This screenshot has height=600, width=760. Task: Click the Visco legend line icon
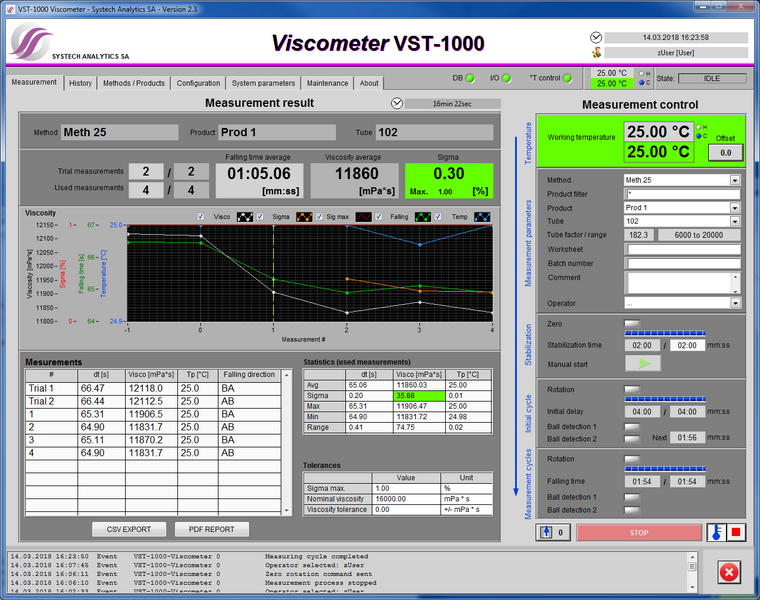click(x=245, y=217)
